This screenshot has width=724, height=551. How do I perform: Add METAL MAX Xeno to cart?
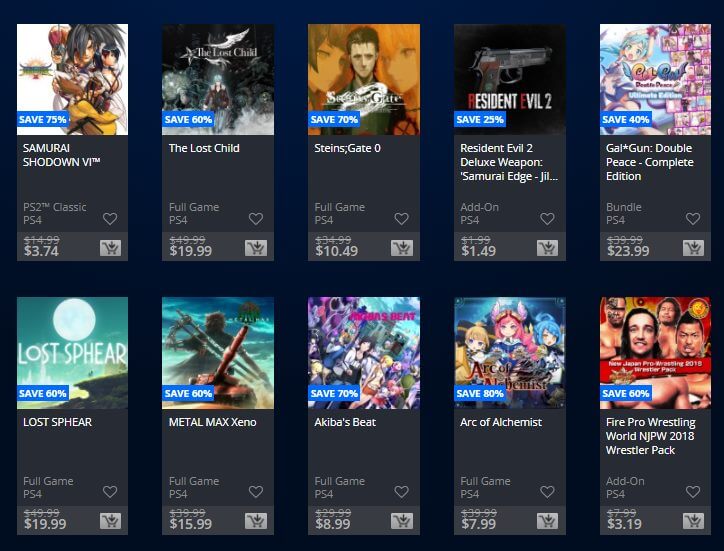[256, 521]
